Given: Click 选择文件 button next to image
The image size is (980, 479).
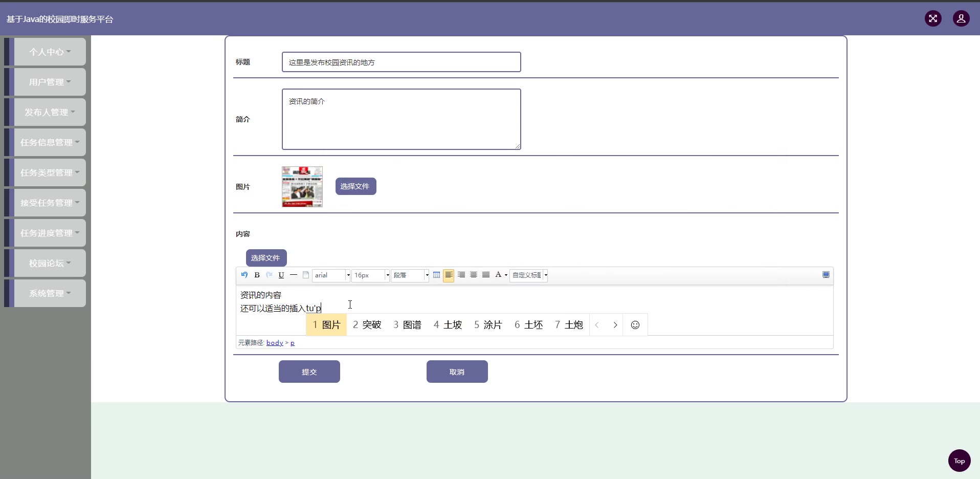Looking at the screenshot, I should [x=355, y=186].
